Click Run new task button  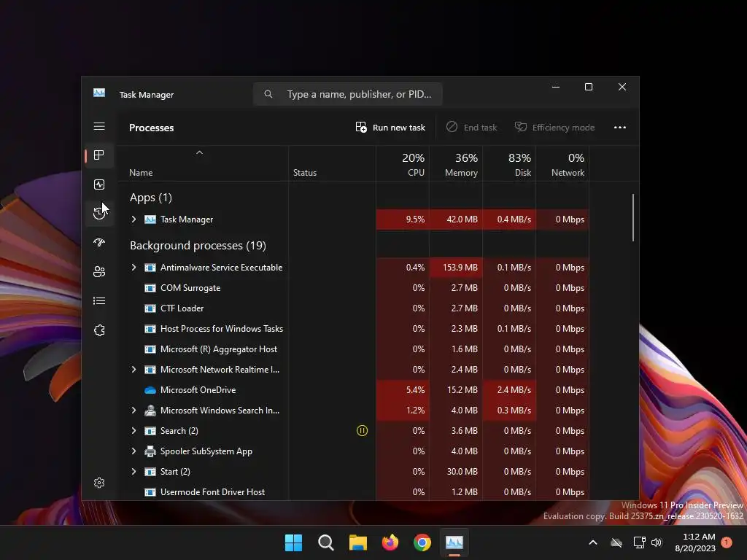390,127
